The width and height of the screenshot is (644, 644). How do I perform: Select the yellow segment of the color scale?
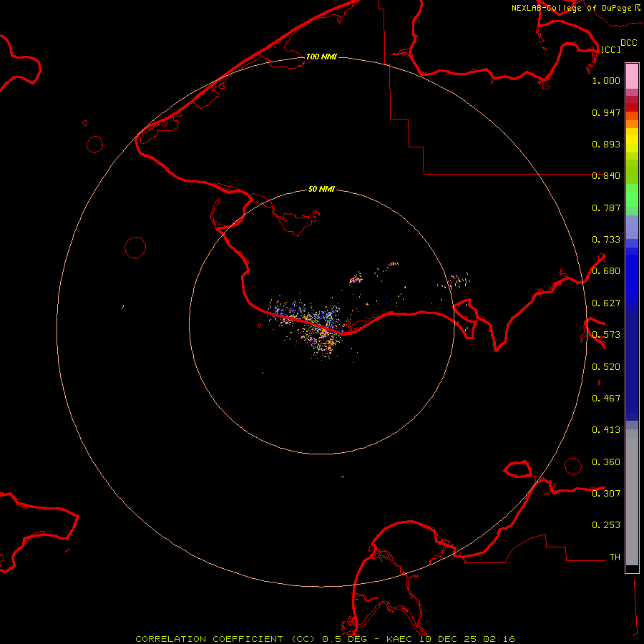point(632,140)
